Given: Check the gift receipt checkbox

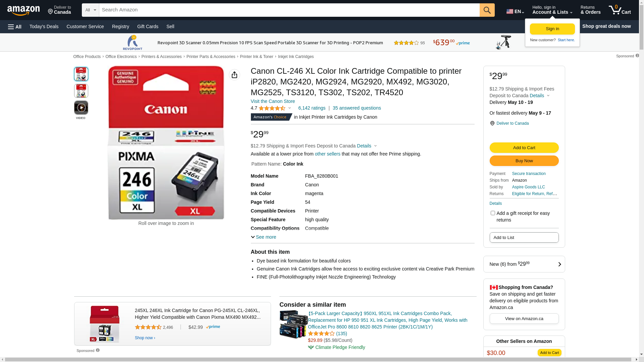Looking at the screenshot, I should (493, 213).
